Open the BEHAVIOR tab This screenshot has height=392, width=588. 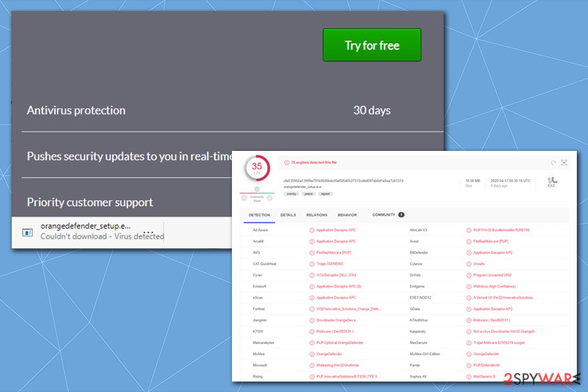348,215
